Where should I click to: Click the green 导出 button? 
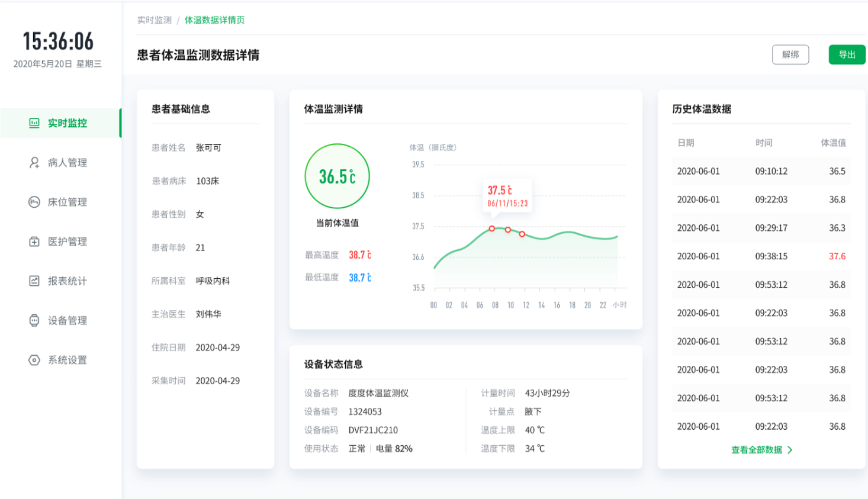pos(847,54)
